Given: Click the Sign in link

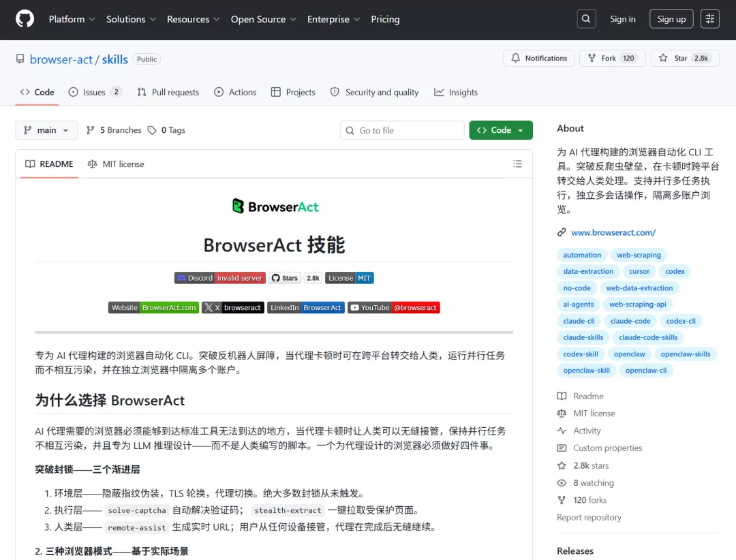Looking at the screenshot, I should click(622, 19).
